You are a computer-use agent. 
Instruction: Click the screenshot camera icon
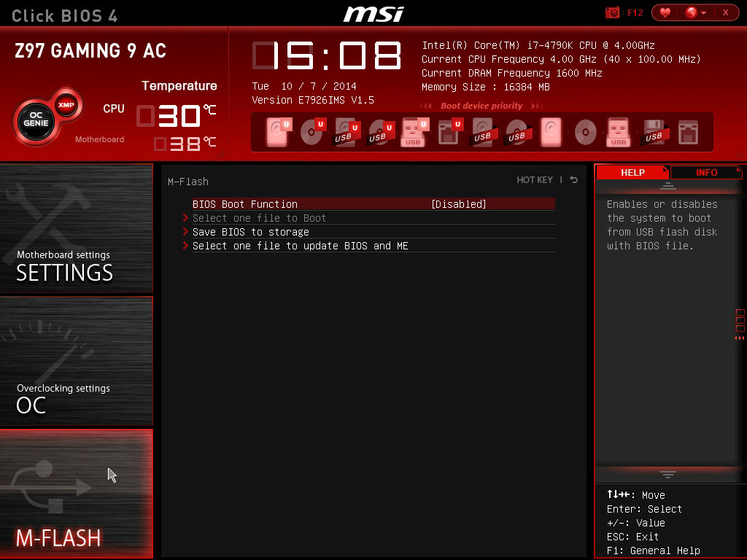612,12
